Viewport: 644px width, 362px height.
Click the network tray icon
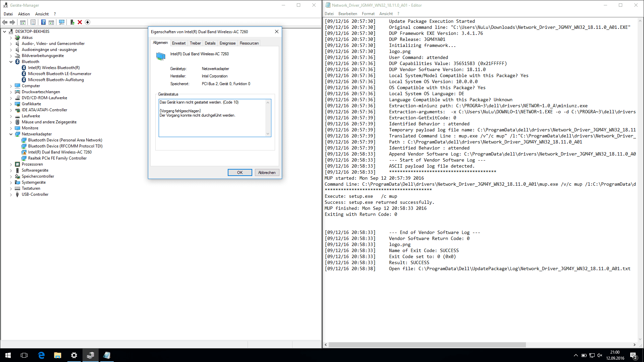point(592,355)
